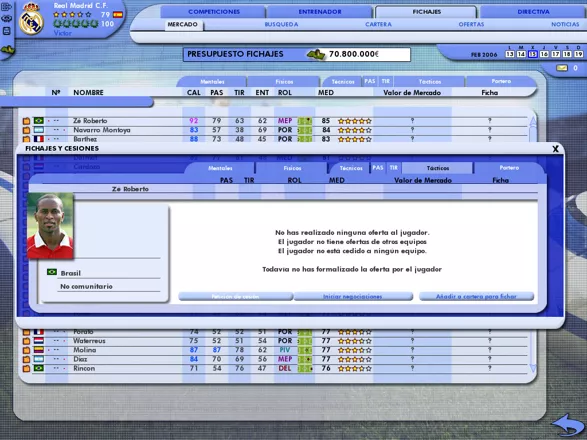Select Portero tab in background player list
The height and width of the screenshot is (440, 587).
tap(501, 81)
